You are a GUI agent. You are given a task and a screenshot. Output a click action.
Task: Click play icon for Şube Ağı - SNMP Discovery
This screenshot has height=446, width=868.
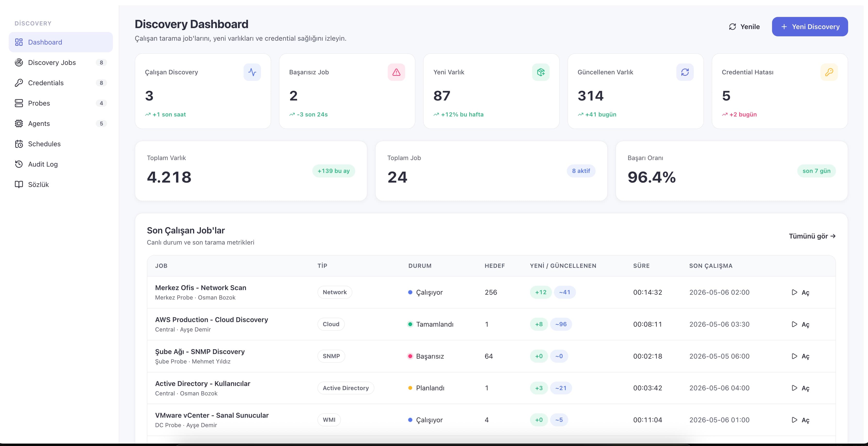pos(794,356)
